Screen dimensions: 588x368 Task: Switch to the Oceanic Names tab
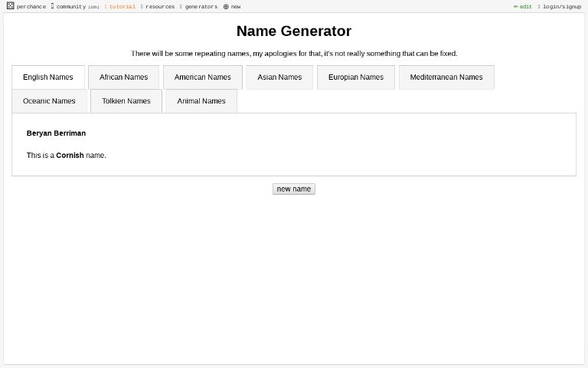coord(49,101)
